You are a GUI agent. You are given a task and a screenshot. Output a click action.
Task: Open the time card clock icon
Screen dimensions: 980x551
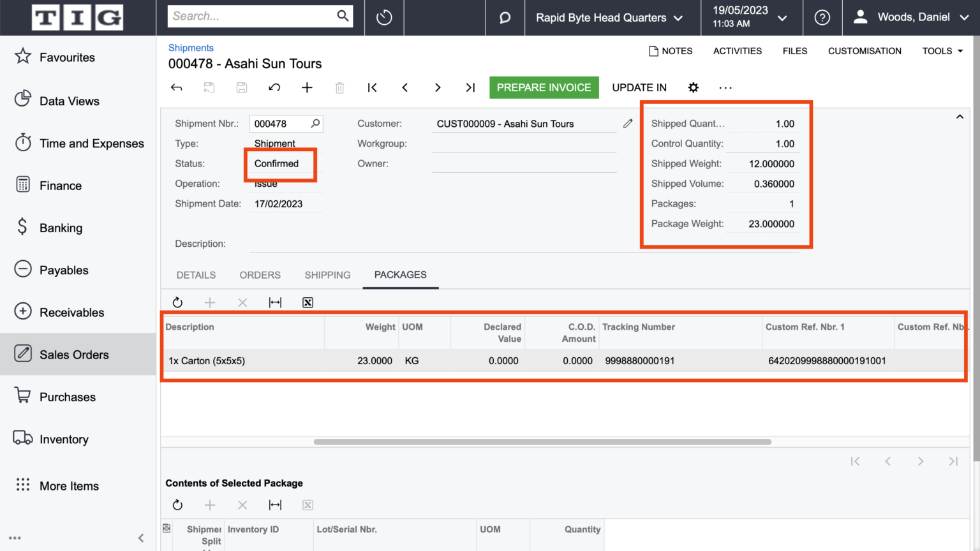tap(383, 17)
